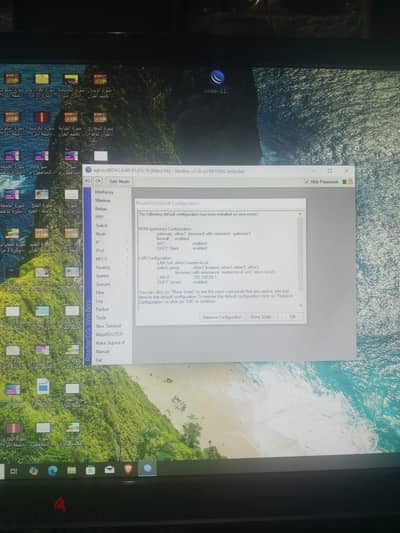Image resolution: width=400 pixels, height=533 pixels.
Task: Open Microsoft Store from the taskbar
Action: (90, 470)
